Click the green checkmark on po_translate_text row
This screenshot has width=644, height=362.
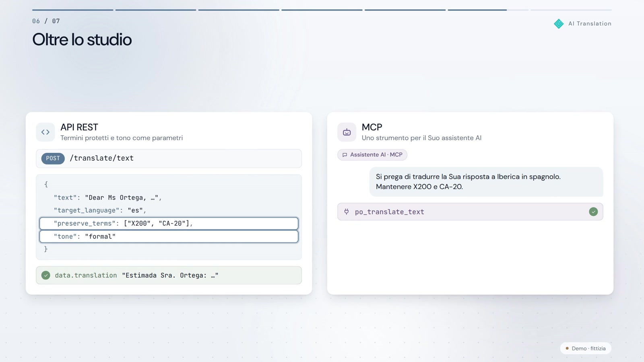[x=593, y=212]
